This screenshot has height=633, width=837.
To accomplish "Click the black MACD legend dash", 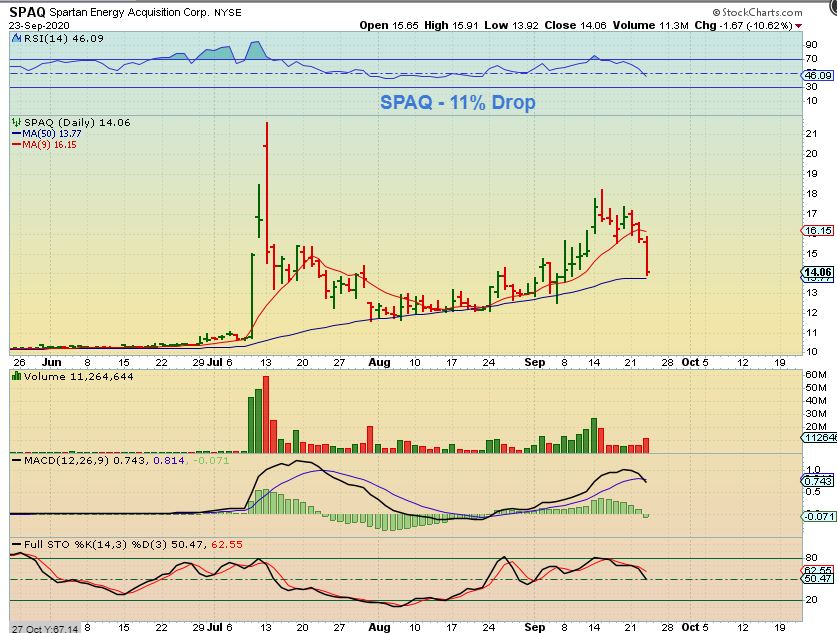I will pos(17,460).
